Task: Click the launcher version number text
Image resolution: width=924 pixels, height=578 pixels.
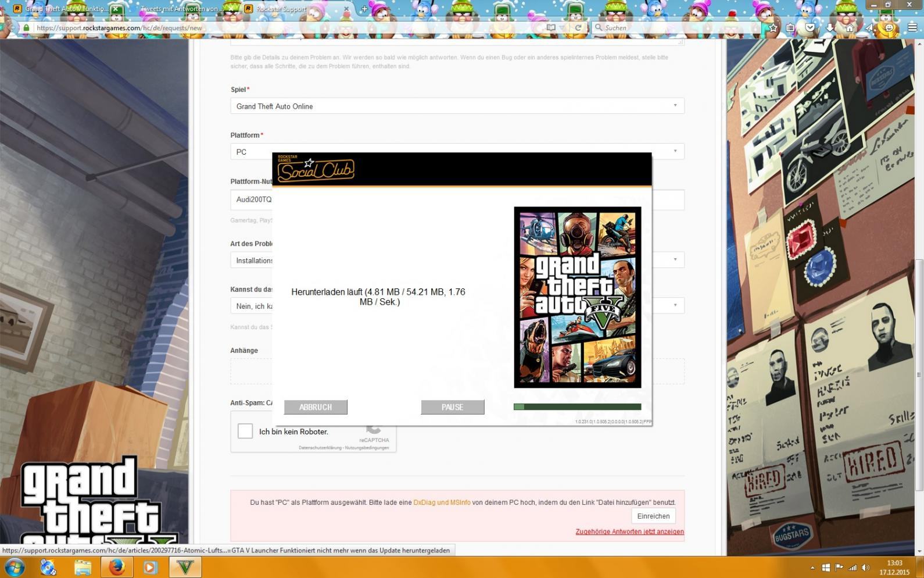Action: tap(613, 422)
